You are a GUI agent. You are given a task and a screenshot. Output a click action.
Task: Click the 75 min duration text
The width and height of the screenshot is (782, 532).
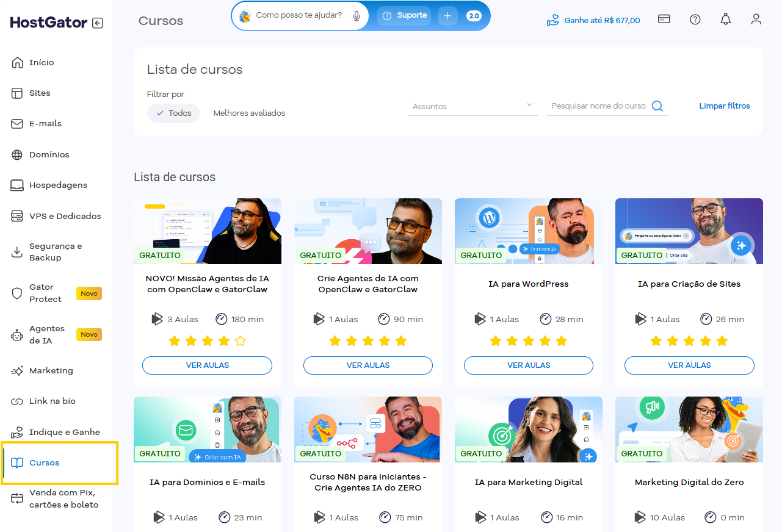408,517
